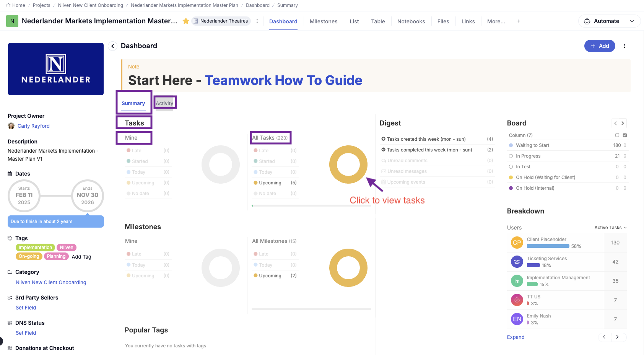Click the Nederlander project logo image
The width and height of the screenshot is (644, 355).
56,69
